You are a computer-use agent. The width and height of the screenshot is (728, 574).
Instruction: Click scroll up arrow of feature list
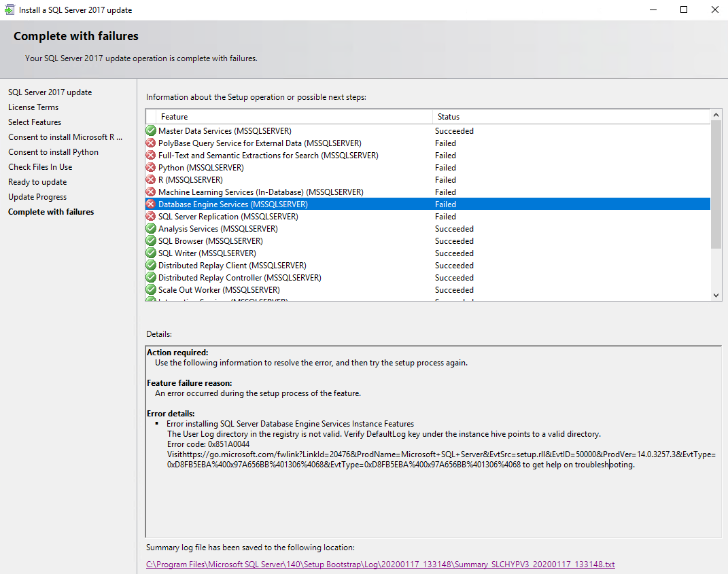coord(716,115)
